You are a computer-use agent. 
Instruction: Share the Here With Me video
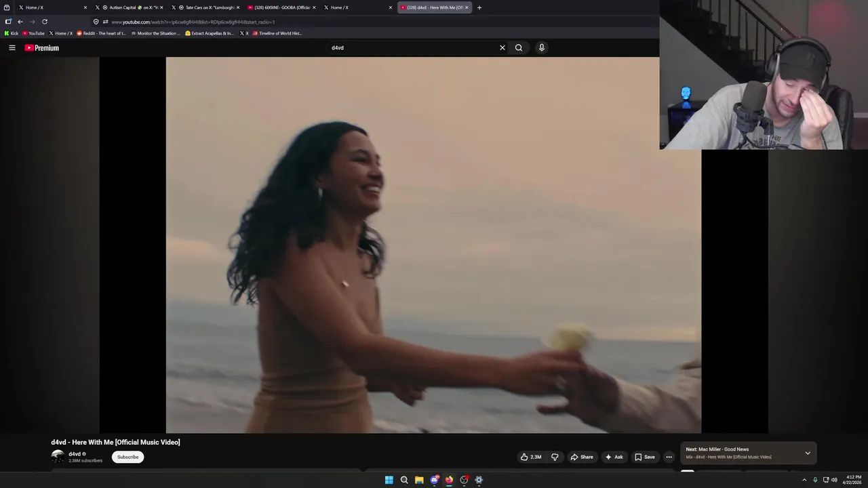[x=582, y=457]
